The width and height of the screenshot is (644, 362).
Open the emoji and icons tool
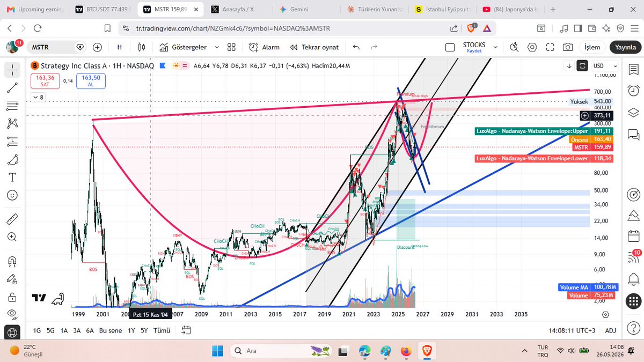point(12,195)
